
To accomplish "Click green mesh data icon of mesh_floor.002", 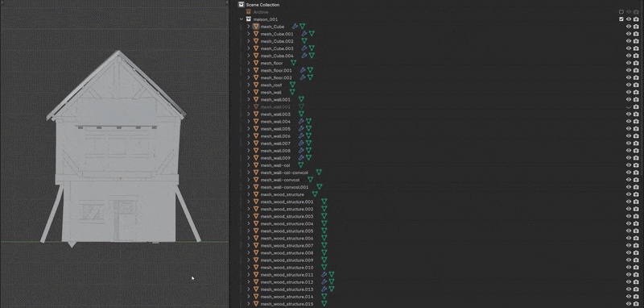I will coord(310,77).
